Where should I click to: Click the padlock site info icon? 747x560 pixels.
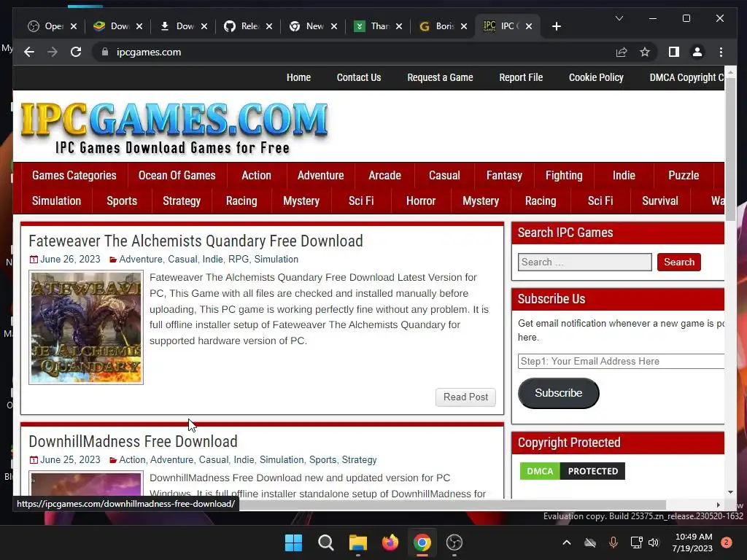coord(105,52)
